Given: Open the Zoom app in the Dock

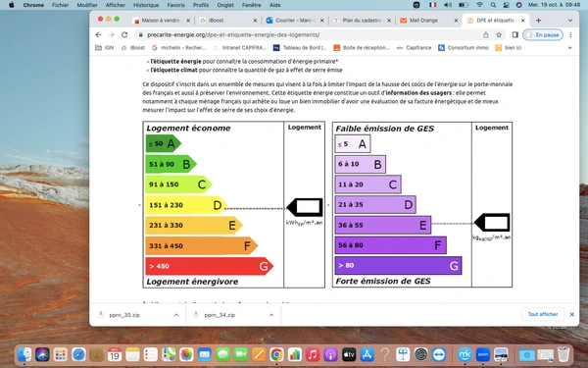Looking at the screenshot, I should point(483,354).
